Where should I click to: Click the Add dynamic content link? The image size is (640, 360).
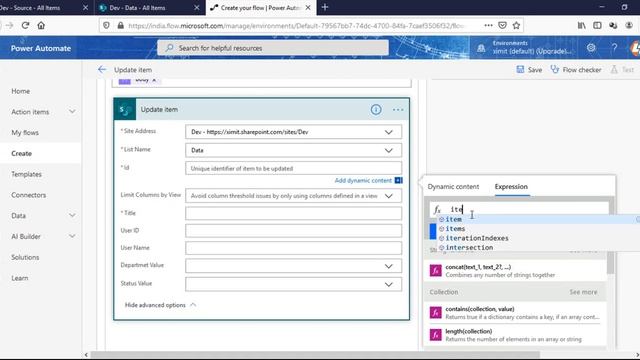(363, 180)
